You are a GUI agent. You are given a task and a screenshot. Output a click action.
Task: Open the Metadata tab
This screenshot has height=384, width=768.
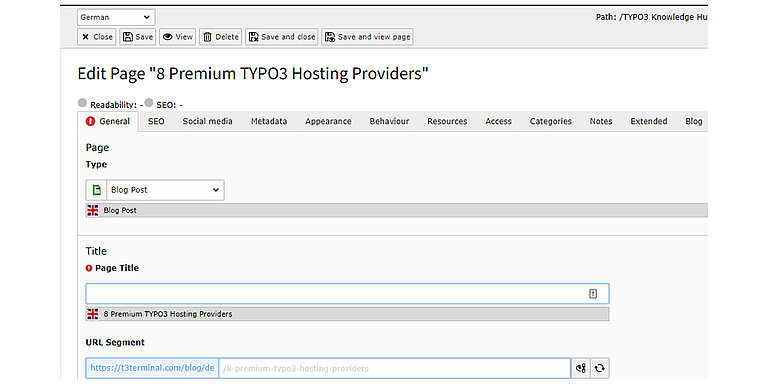269,121
